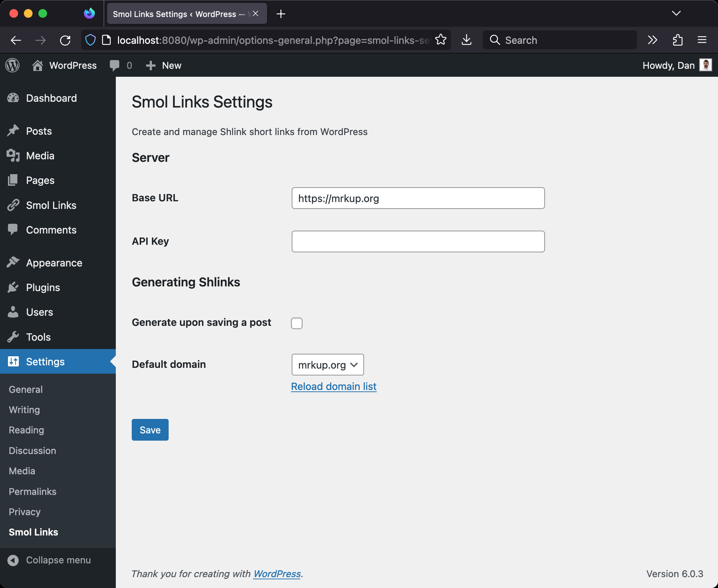Click the Settings icon in sidebar

(x=13, y=361)
